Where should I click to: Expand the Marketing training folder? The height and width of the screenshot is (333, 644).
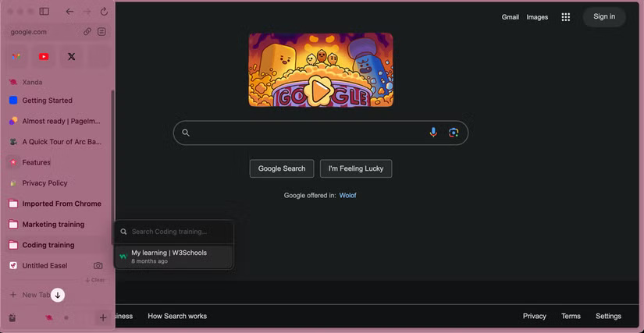[x=58, y=225]
